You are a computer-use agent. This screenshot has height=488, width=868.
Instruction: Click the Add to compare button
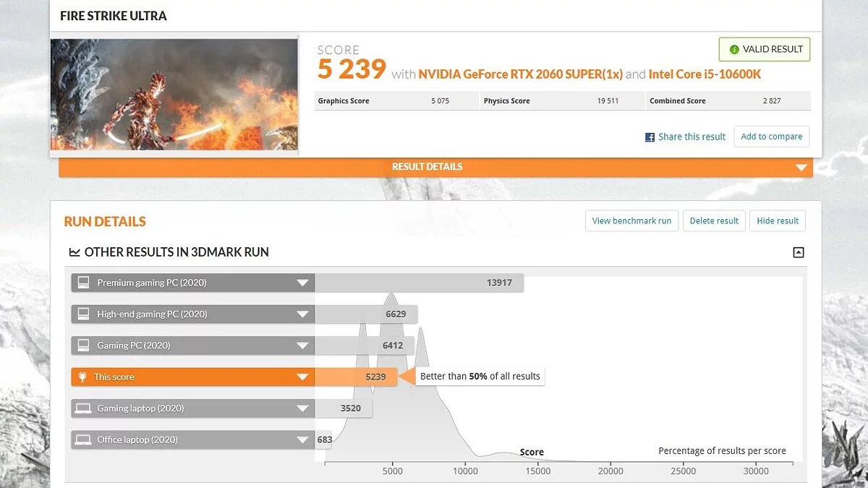coord(772,137)
